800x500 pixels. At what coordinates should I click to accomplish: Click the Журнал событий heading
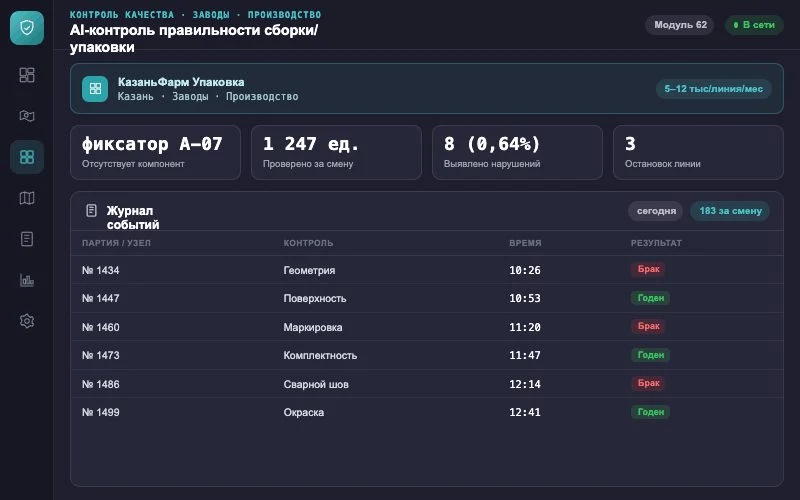[133, 217]
